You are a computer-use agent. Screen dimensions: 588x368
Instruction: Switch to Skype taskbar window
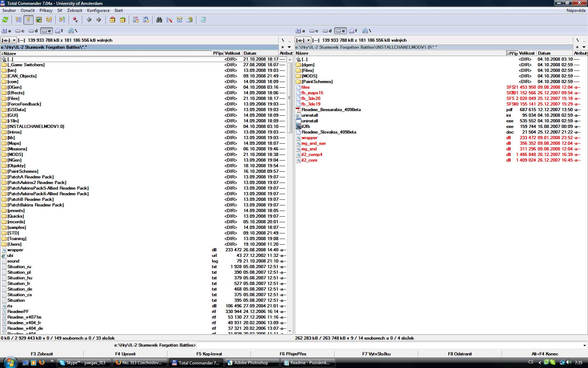coord(84,363)
